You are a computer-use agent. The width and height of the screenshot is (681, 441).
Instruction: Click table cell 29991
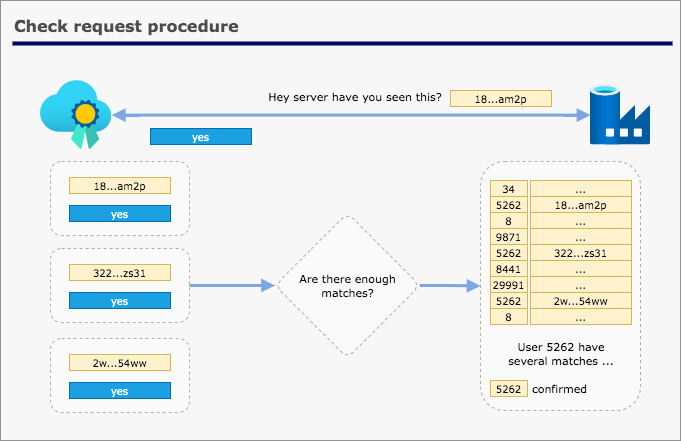pos(509,285)
